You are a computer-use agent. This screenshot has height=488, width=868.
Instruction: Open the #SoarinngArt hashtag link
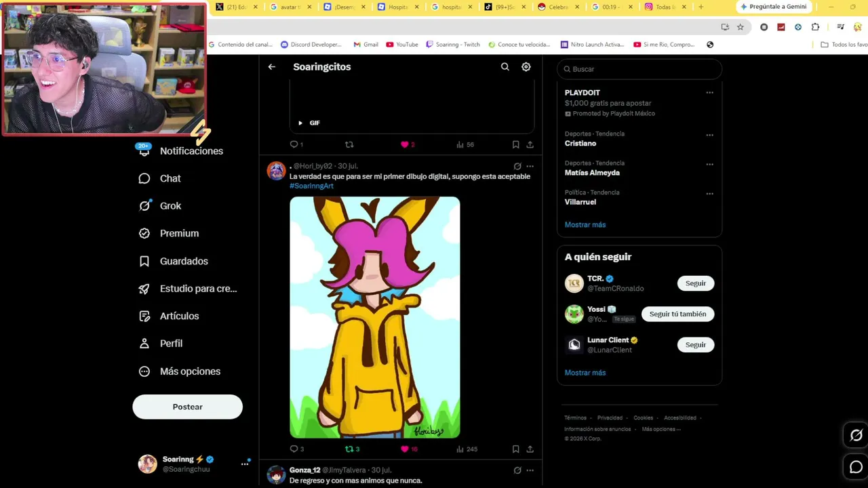click(311, 186)
